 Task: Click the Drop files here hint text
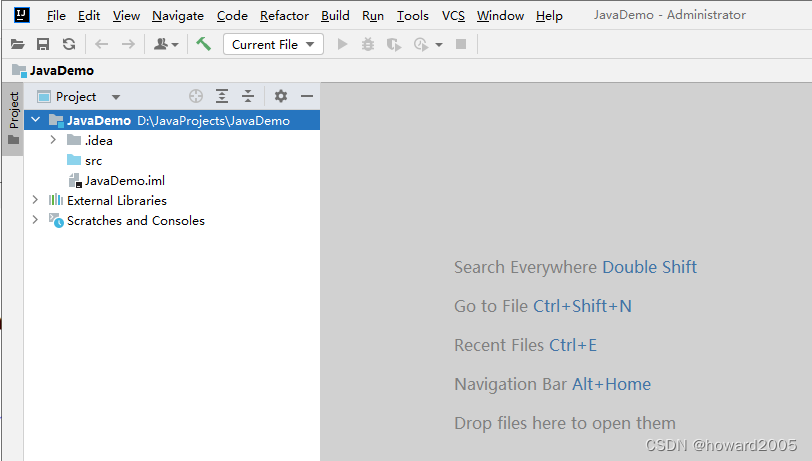click(x=565, y=423)
